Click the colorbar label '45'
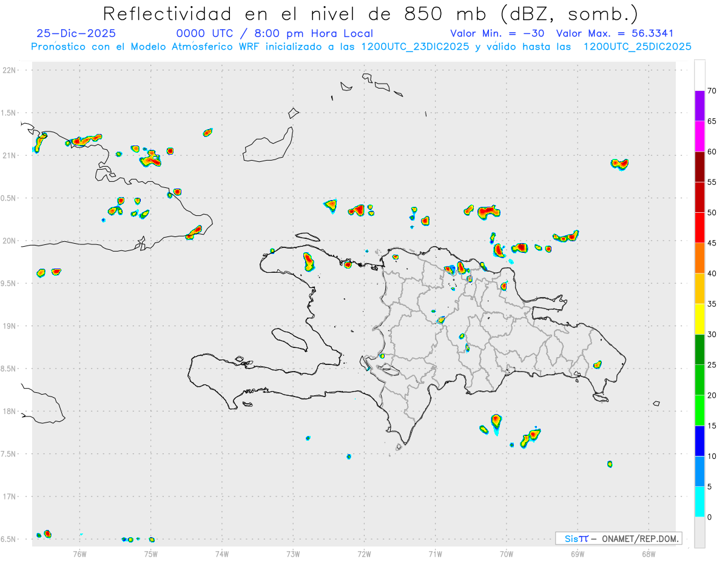The image size is (728, 562). pyautogui.click(x=712, y=243)
